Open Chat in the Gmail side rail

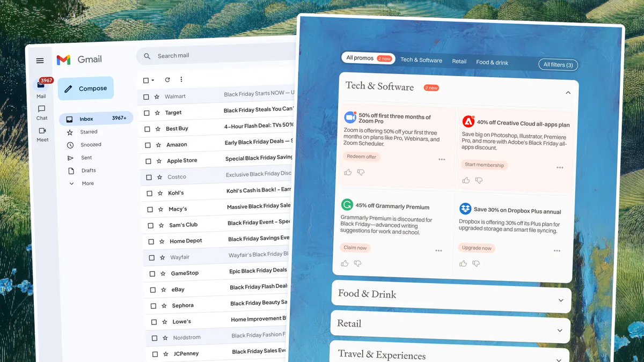pos(42,113)
